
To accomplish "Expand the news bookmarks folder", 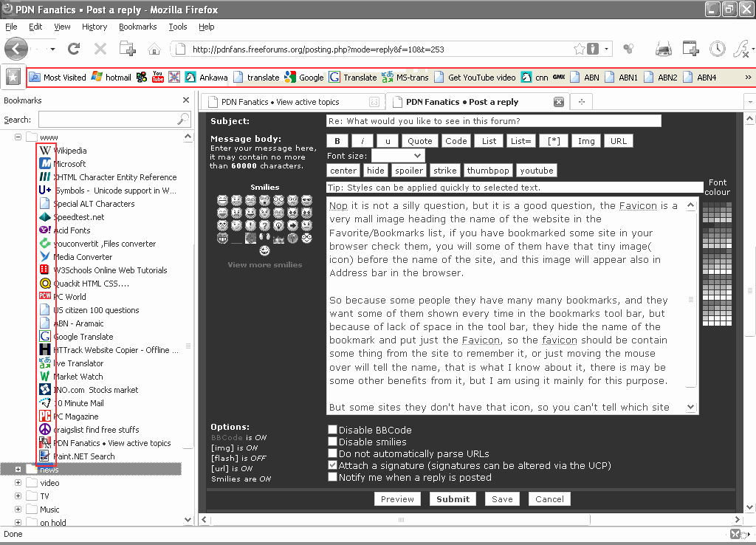I will point(18,469).
